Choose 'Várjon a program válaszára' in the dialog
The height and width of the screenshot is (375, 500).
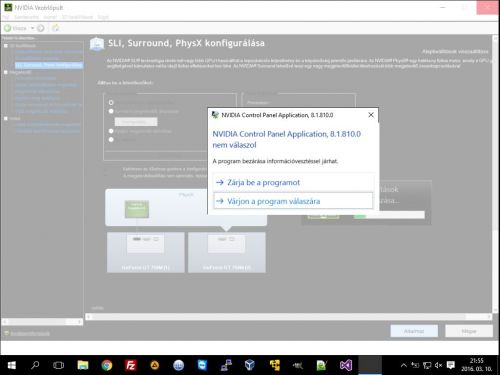point(294,201)
